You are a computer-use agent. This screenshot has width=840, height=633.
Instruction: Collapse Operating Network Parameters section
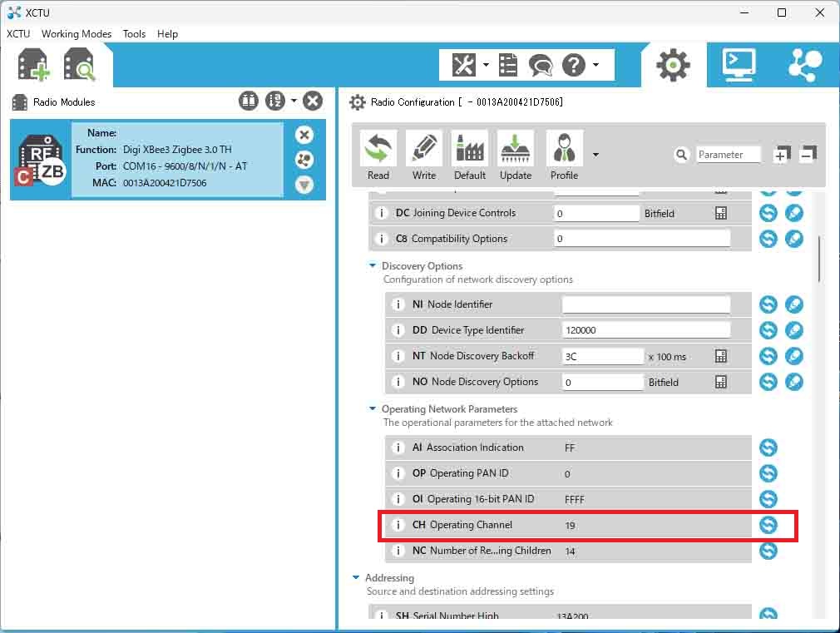(x=373, y=409)
